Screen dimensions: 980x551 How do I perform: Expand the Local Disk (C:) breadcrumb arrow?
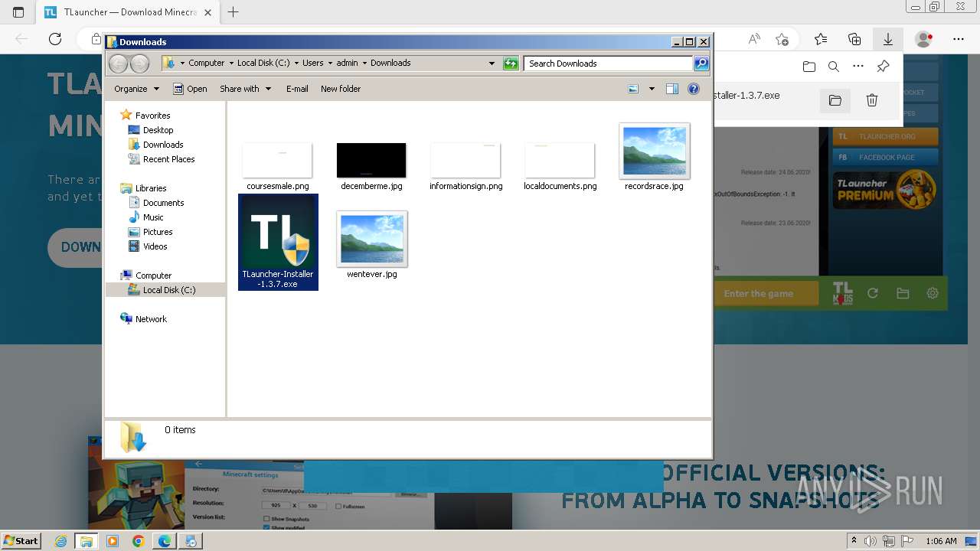click(x=296, y=64)
